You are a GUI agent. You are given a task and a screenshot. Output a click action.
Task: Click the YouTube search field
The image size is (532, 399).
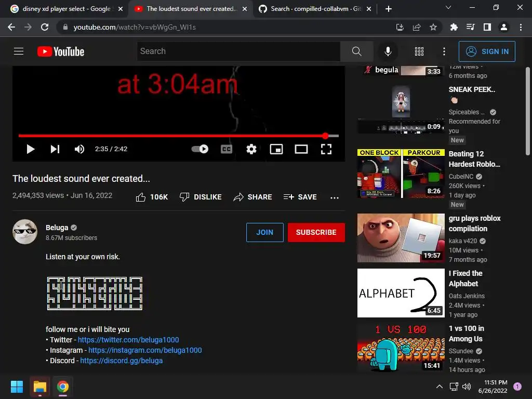[238, 51]
